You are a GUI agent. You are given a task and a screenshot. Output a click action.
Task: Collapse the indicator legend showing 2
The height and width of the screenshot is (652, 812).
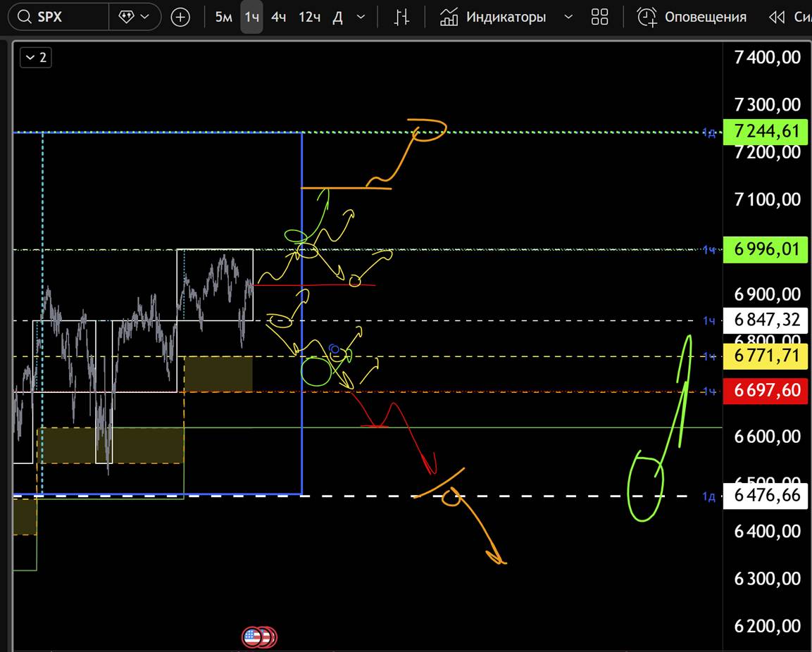(35, 58)
